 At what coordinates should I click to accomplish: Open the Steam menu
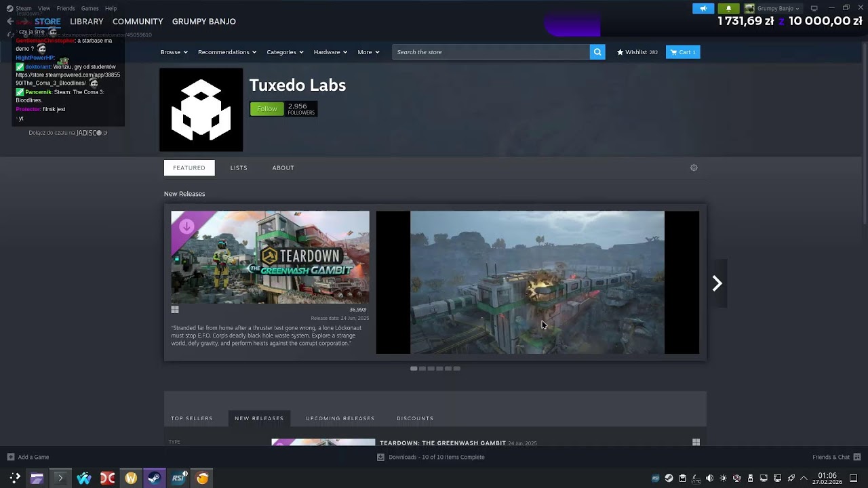tap(24, 8)
